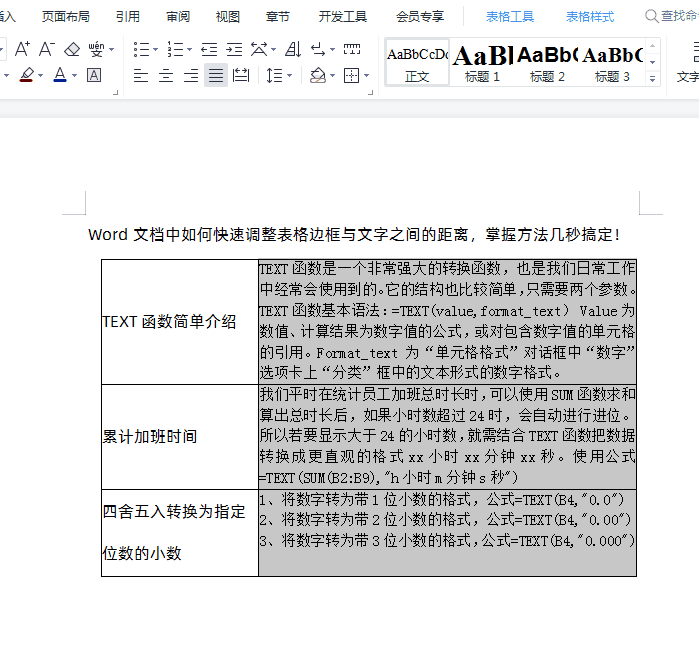Decrease font size with the A- icon
Viewport: 699px width, 669px height.
[x=46, y=49]
